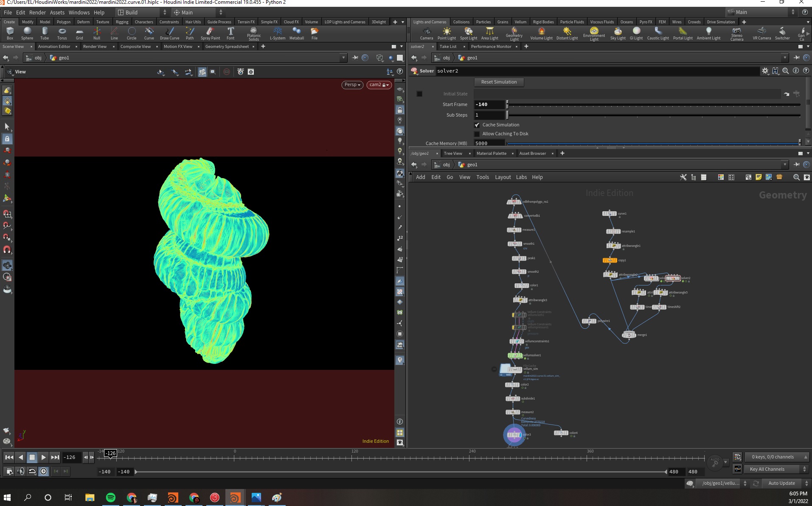Click the VR Camera shelf icon
The image size is (812, 506).
click(762, 34)
